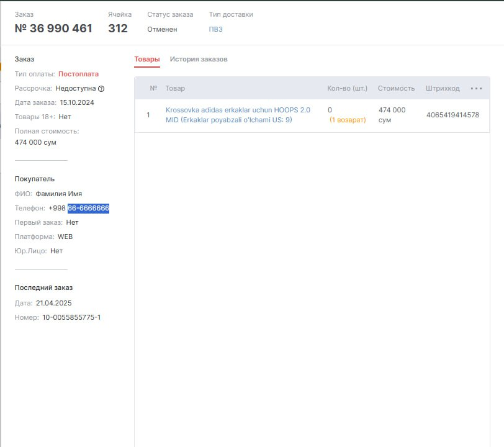504x447 pixels.
Task: Click the Тип доставки label
Action: 231,14
